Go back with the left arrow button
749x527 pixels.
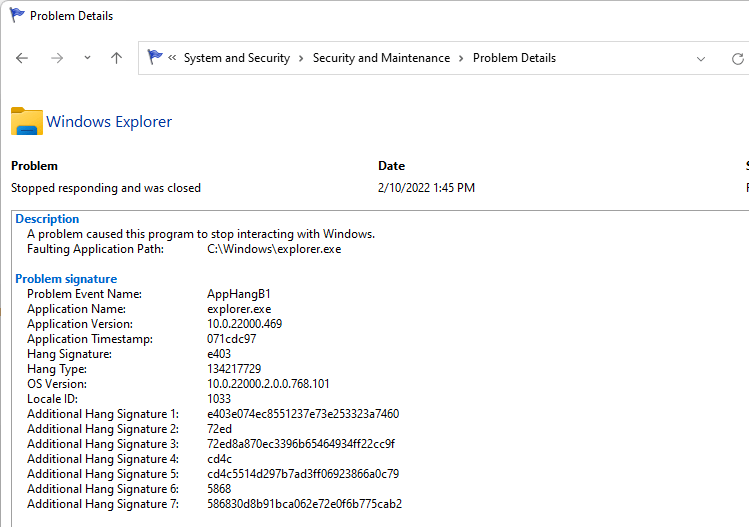(x=22, y=58)
